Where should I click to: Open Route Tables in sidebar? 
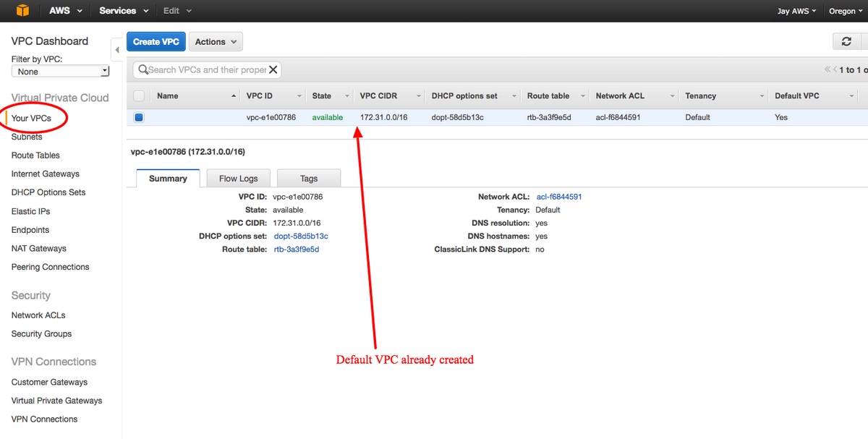tap(35, 155)
